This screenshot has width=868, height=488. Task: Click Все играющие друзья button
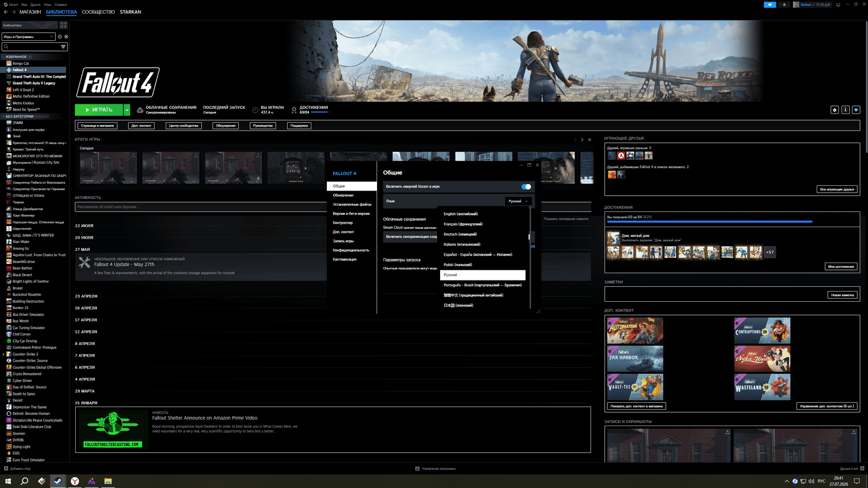point(837,189)
